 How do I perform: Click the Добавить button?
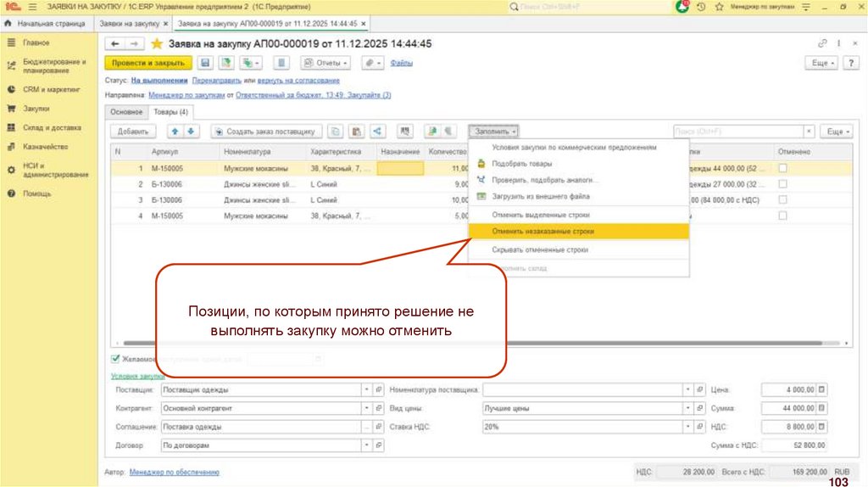(133, 132)
